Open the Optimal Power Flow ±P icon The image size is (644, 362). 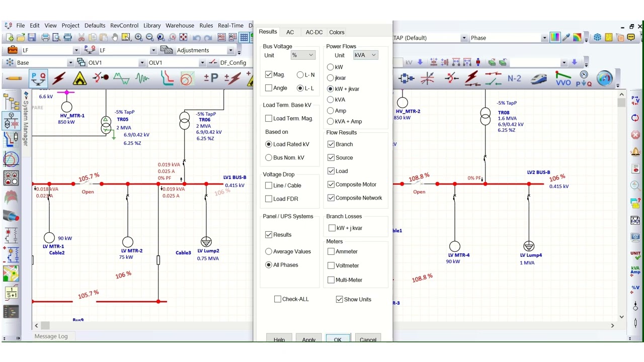[211, 78]
